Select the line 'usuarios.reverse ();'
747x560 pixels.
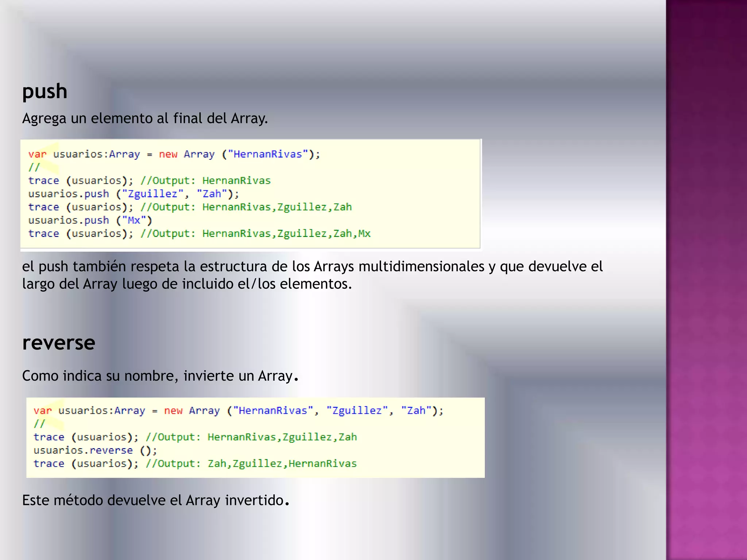[95, 450]
